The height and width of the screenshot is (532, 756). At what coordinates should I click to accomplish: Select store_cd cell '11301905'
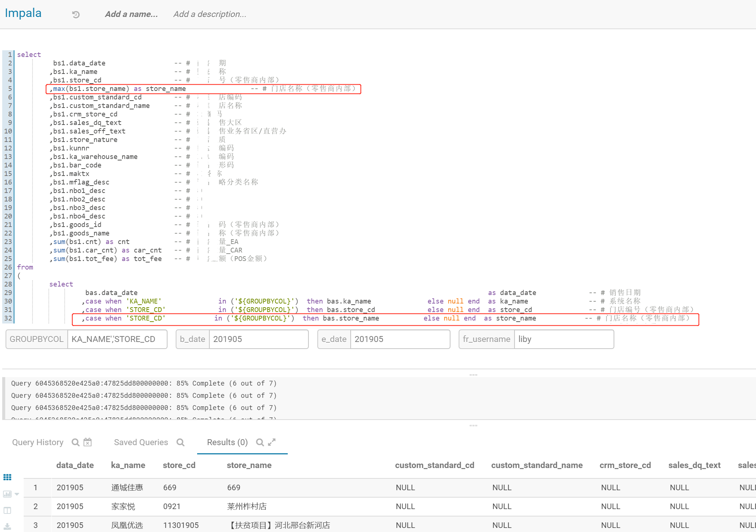pyautogui.click(x=181, y=525)
